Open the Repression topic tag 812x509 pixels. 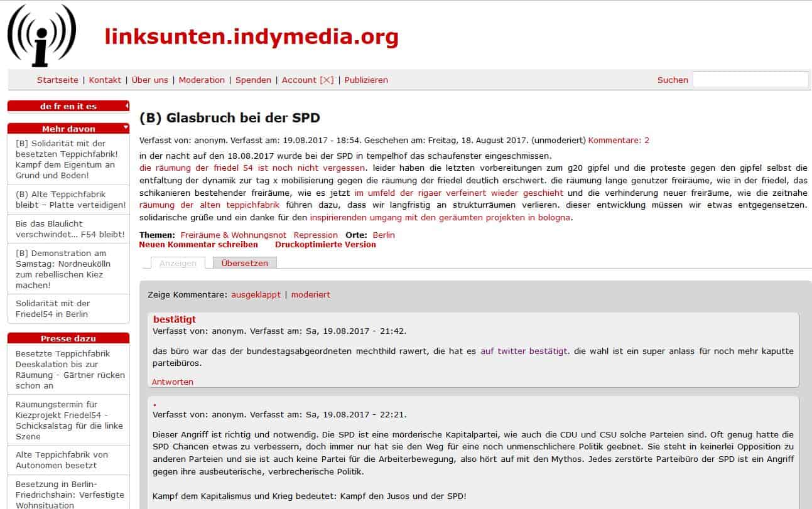[x=316, y=235]
